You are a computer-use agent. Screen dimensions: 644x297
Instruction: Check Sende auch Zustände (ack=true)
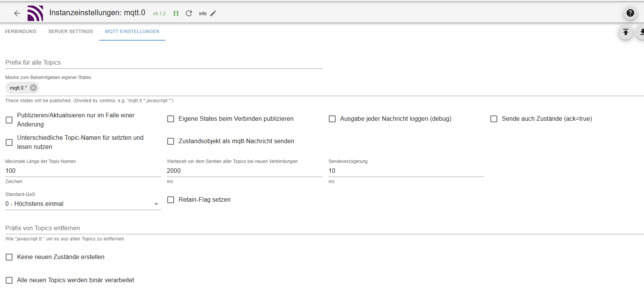pyautogui.click(x=494, y=119)
